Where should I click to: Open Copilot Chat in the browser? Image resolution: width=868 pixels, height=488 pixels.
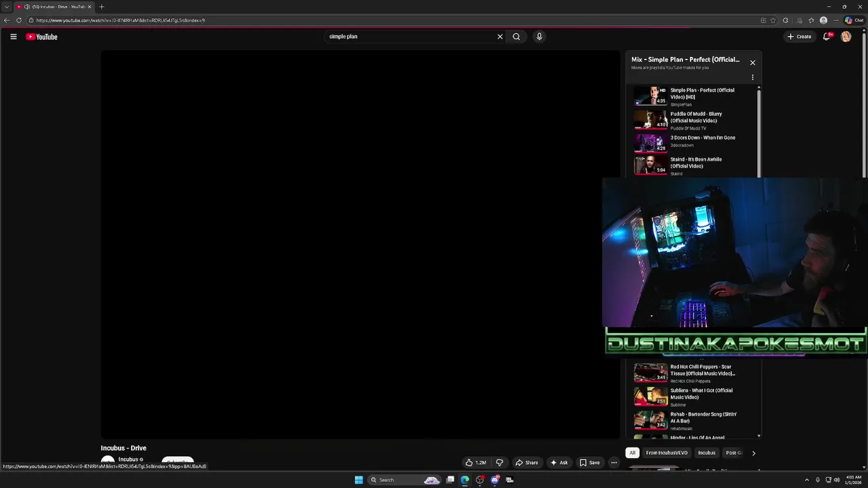click(x=854, y=20)
